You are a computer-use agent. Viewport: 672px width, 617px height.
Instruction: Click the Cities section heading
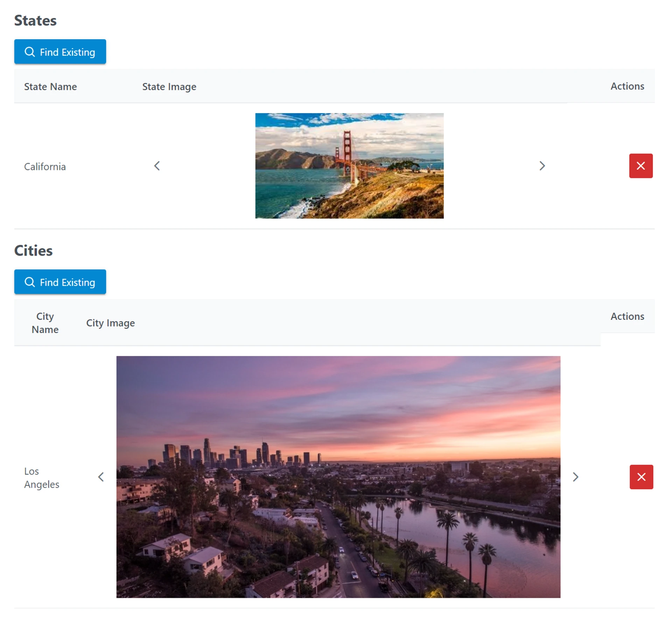pos(33,251)
